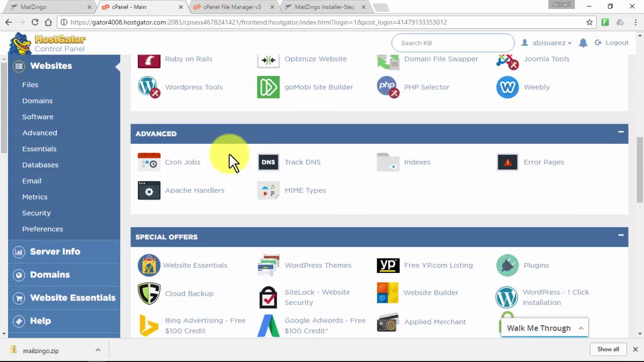Click the main page vertical scrollbar
The image size is (644, 362).
point(640,169)
